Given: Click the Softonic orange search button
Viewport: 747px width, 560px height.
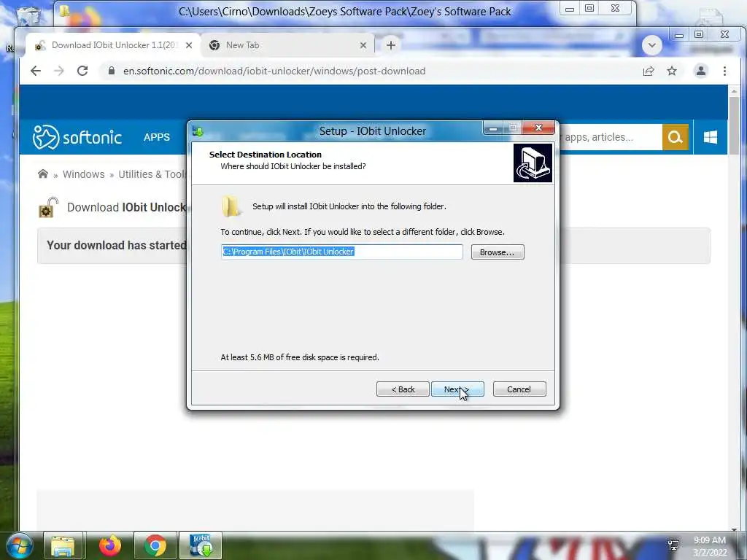Looking at the screenshot, I should tap(675, 137).
